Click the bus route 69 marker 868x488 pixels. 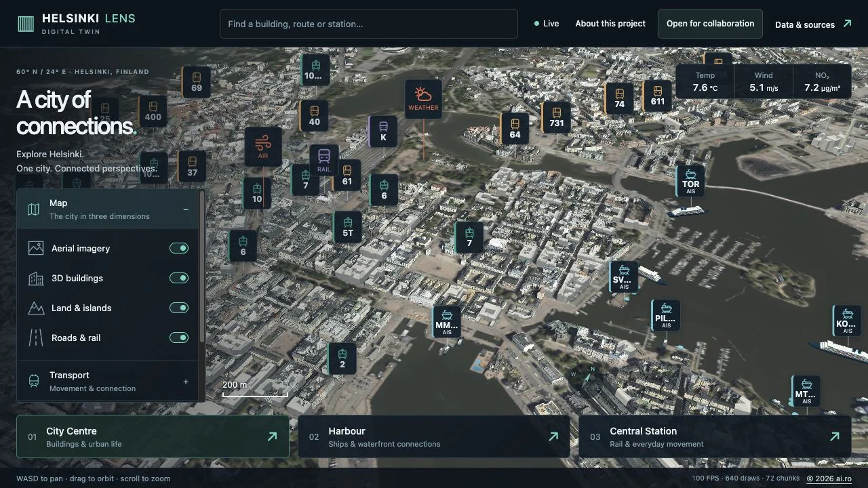coord(197,82)
